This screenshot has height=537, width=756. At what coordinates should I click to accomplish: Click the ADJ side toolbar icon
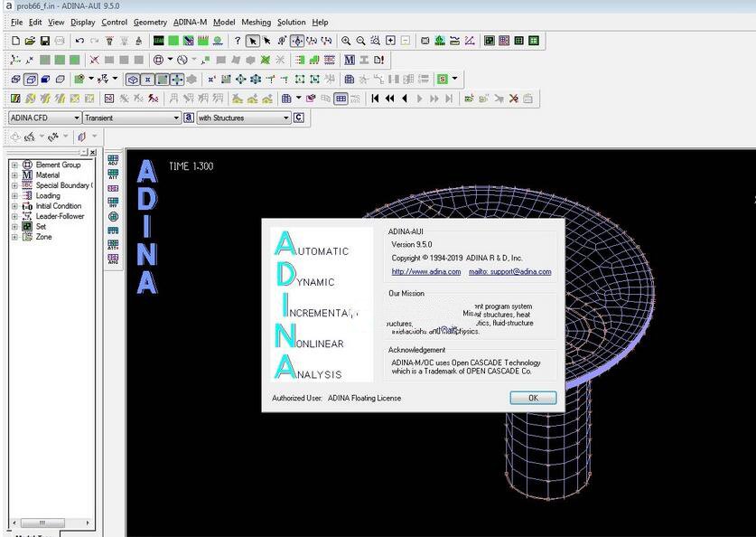pyautogui.click(x=113, y=160)
